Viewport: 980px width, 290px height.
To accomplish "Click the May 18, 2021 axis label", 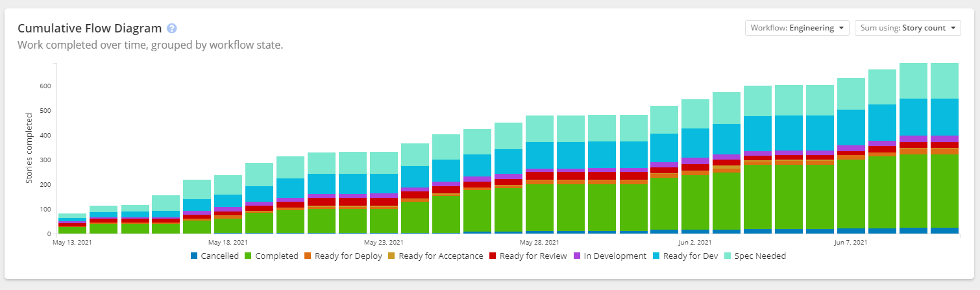I will [227, 243].
